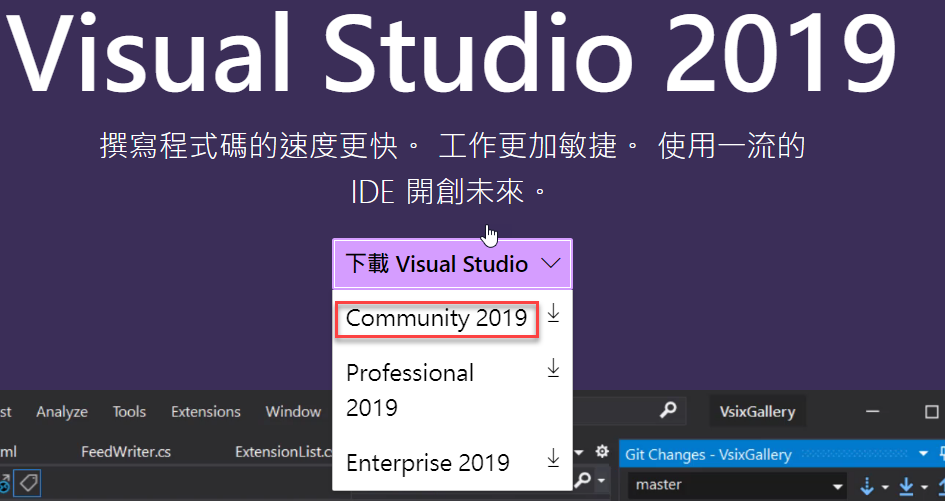Image resolution: width=945 pixels, height=501 pixels.
Task: Click the tag icon in the IDE toolbar
Action: (x=27, y=483)
